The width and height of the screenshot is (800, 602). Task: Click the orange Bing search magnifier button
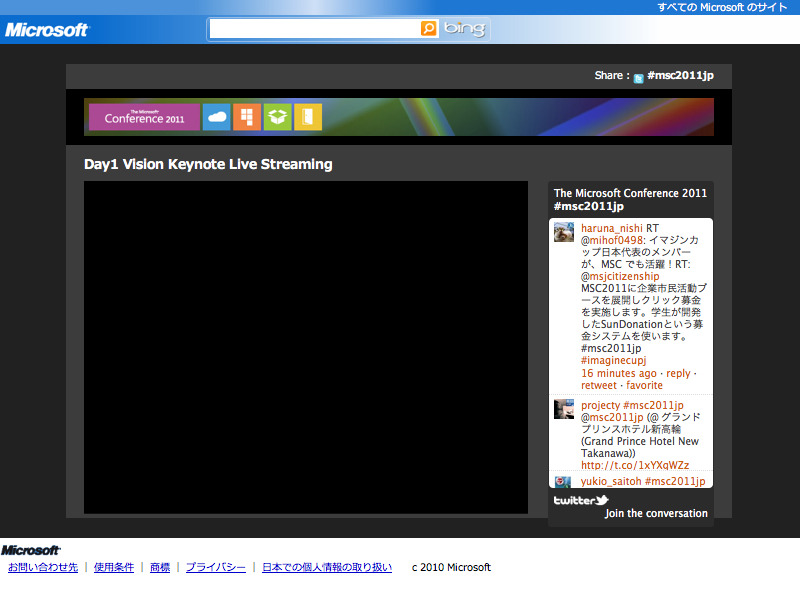[429, 29]
